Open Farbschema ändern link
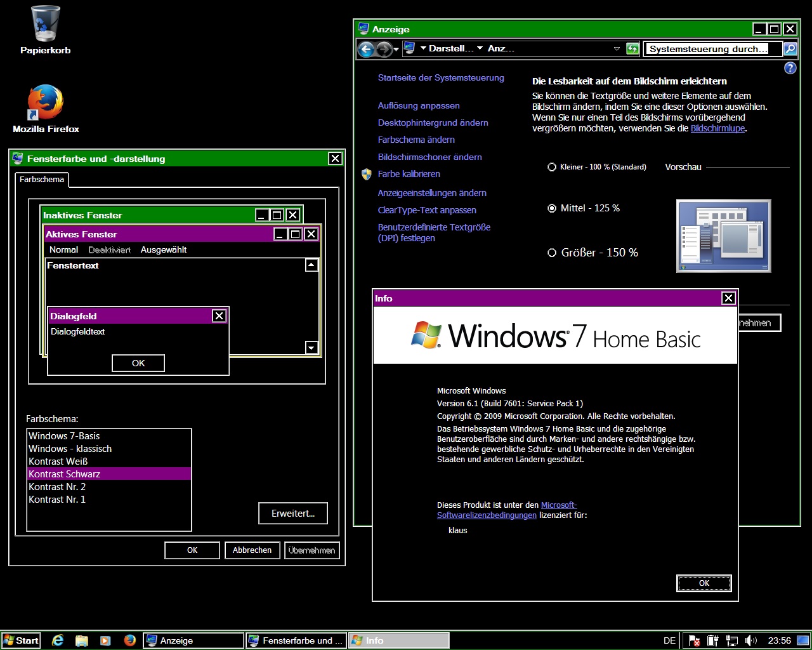 tap(416, 140)
